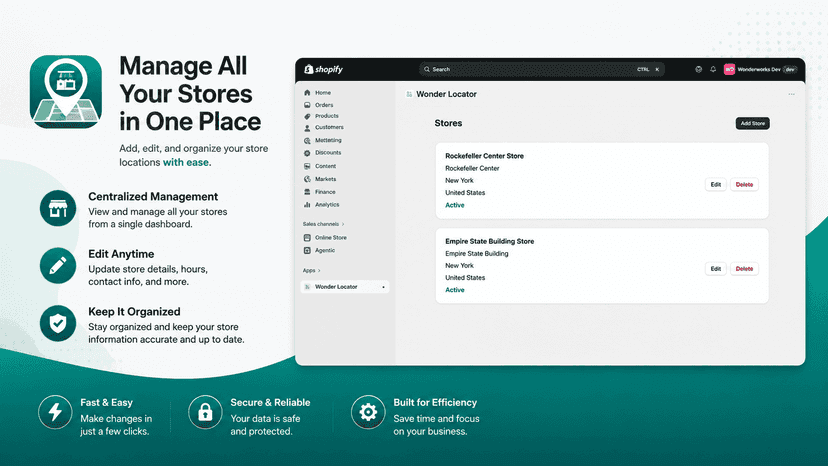Open the notifications bell icon

713,69
